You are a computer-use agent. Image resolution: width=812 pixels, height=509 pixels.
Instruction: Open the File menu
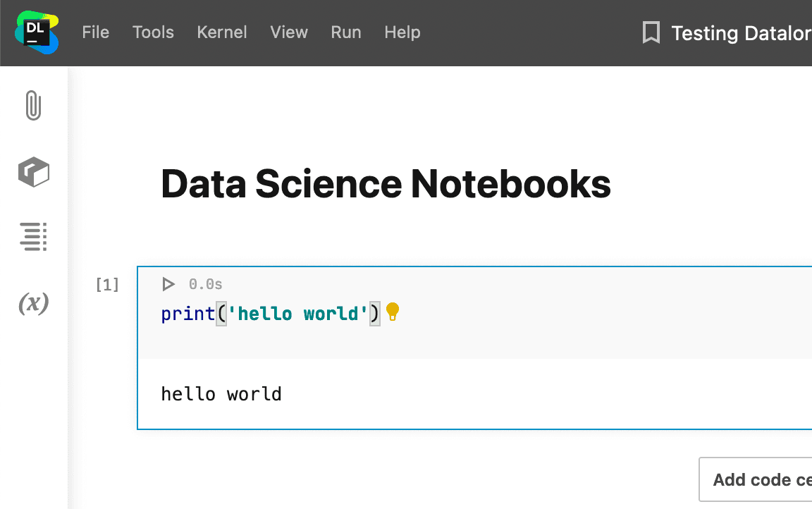click(x=96, y=32)
